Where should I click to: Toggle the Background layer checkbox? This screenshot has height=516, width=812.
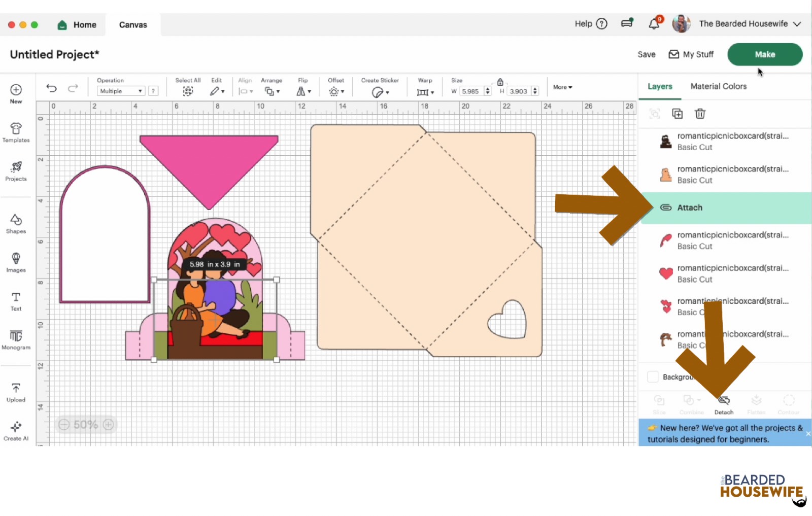point(653,377)
